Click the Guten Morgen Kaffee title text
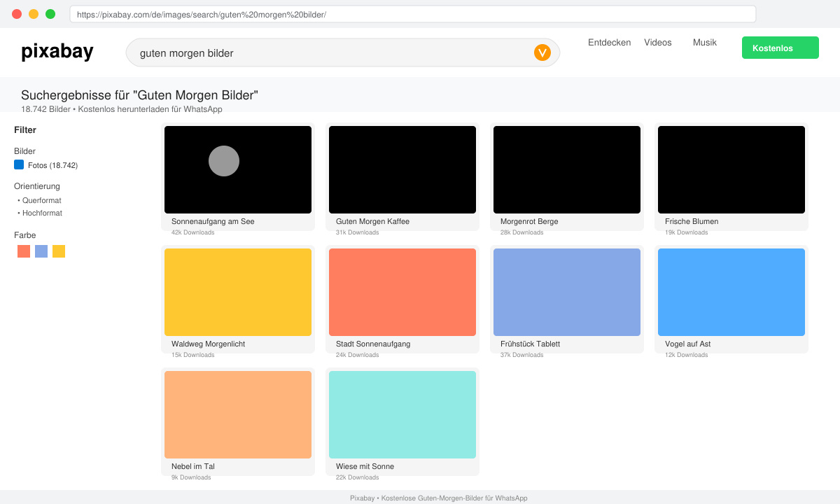 click(x=372, y=221)
